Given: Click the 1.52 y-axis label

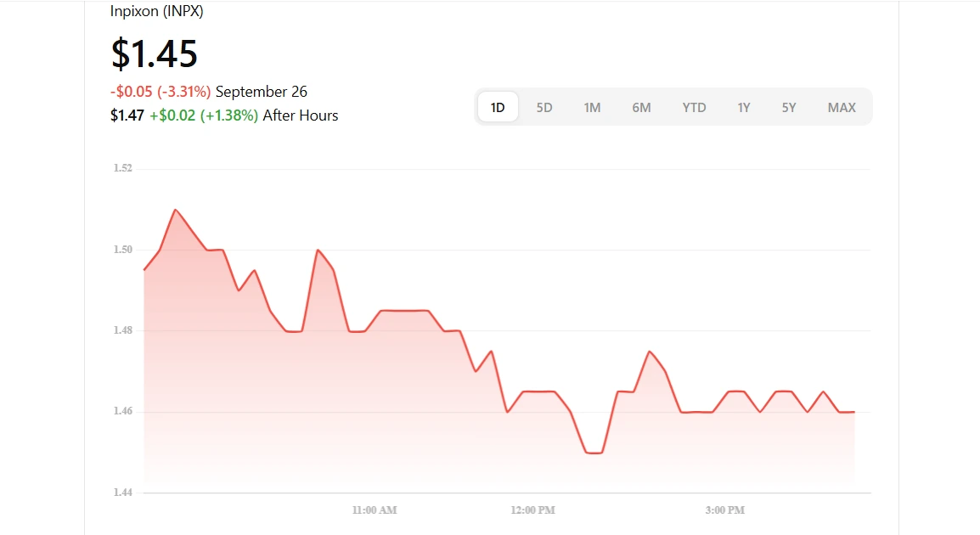Looking at the screenshot, I should click(122, 168).
